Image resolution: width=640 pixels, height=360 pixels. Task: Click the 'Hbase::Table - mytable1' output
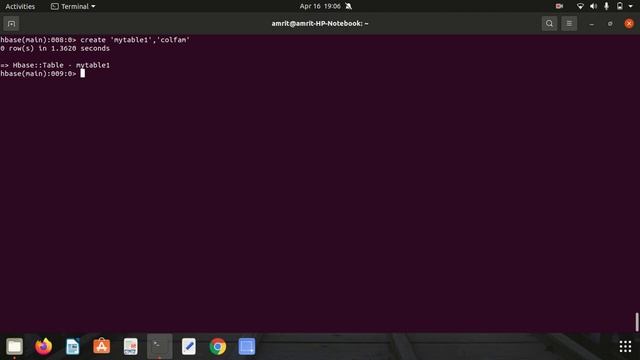pos(61,65)
